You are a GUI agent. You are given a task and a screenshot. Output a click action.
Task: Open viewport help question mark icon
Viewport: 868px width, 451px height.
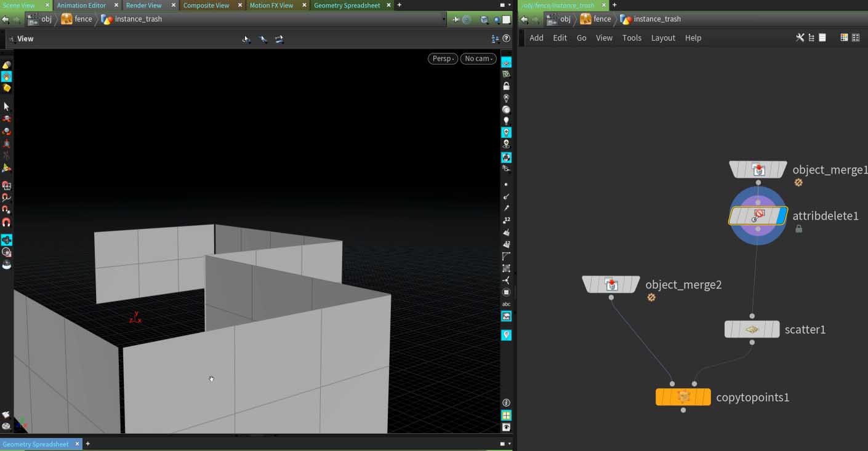507,39
